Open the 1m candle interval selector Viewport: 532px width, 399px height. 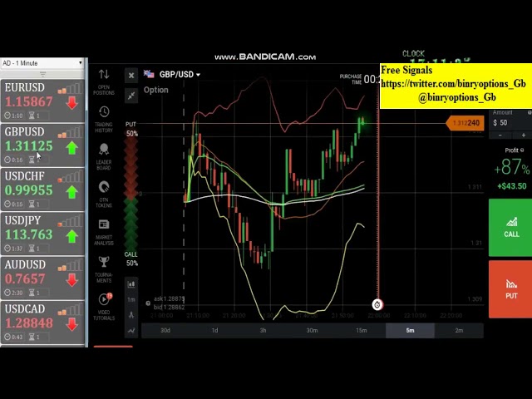pos(131,299)
